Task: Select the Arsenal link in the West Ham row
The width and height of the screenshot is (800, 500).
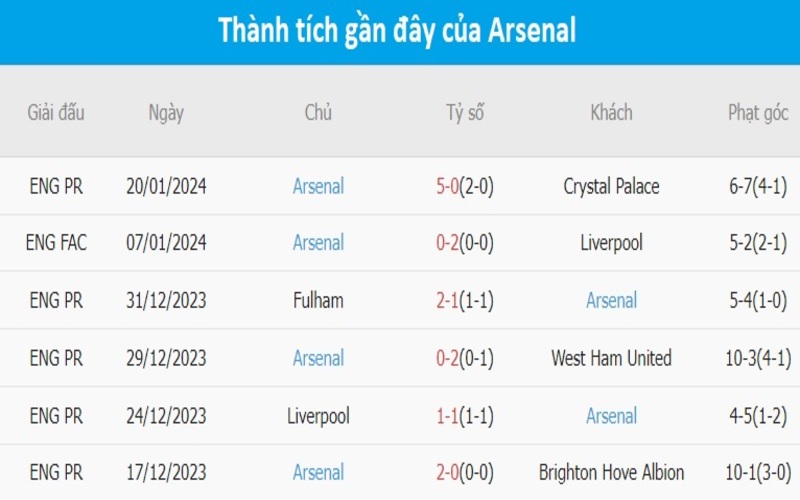Action: [318, 358]
